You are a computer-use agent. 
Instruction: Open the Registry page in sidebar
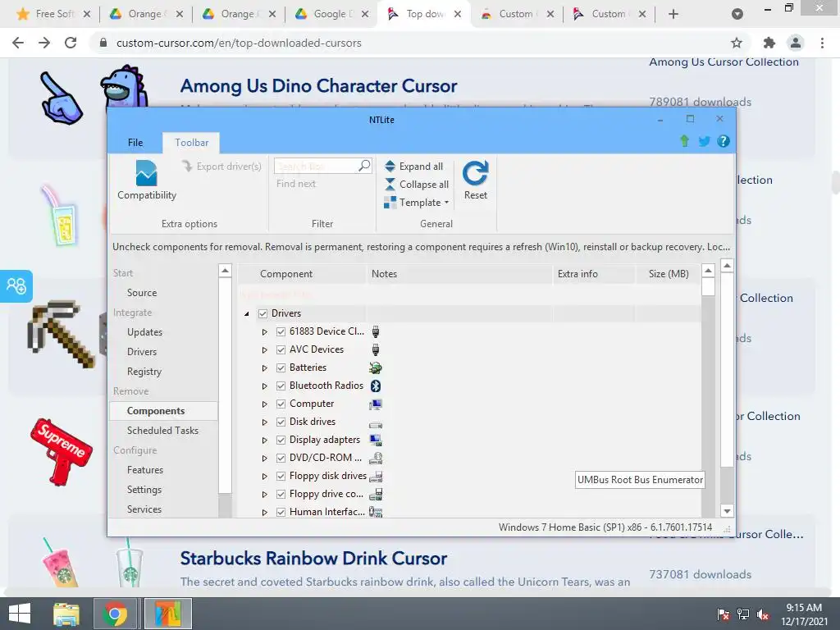tap(144, 372)
